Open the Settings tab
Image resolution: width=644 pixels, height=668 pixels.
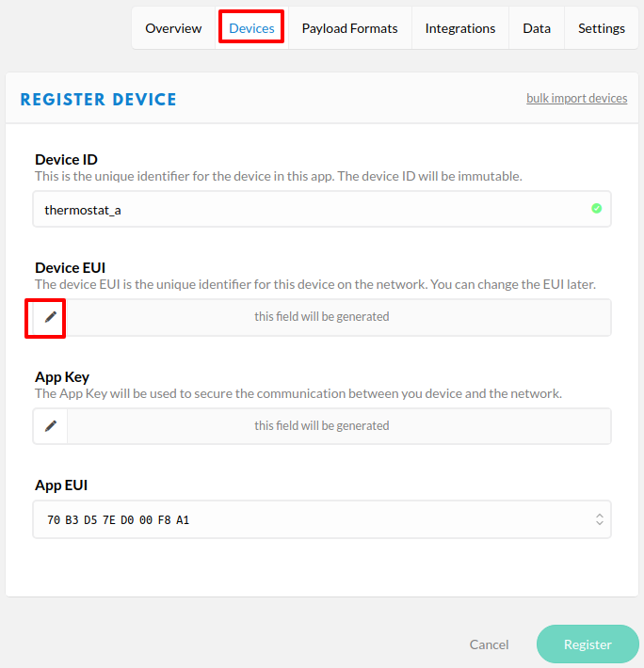click(x=601, y=28)
